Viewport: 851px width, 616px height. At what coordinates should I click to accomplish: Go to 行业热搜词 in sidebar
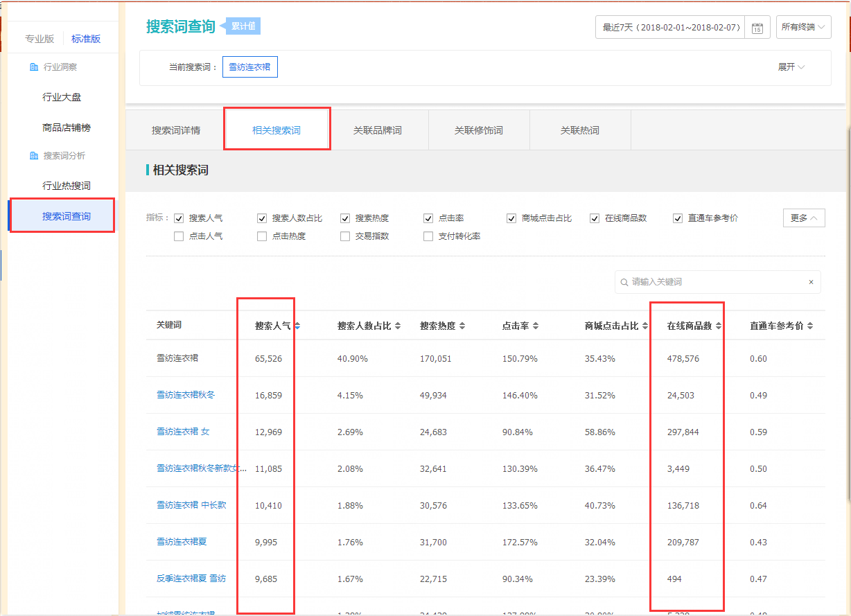[67, 186]
